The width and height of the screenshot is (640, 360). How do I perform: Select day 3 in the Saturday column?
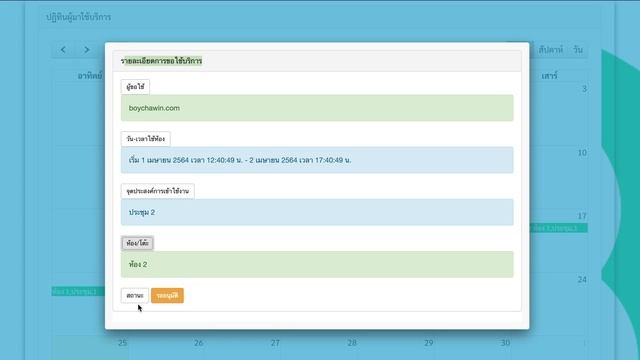[x=584, y=89]
